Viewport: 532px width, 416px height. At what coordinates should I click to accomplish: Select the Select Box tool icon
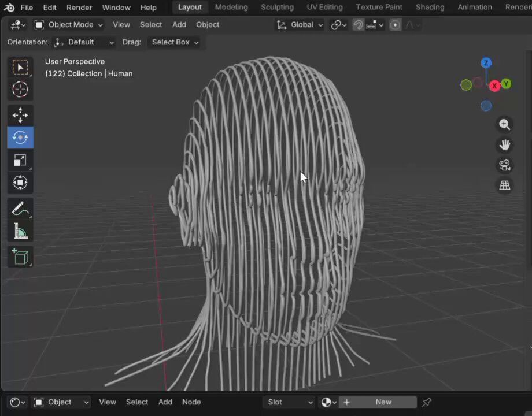point(20,67)
